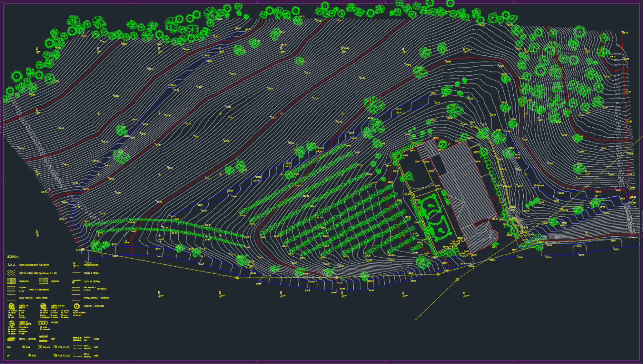
Task: Select the 'CONIFERE - AGHIFOGLIE' label
Action: [94, 306]
